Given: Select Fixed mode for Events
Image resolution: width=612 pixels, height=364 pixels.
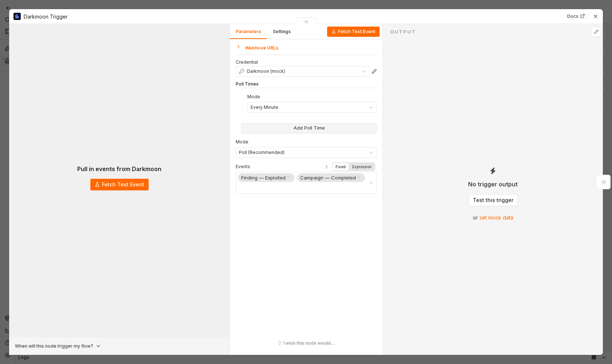Looking at the screenshot, I should click(341, 167).
